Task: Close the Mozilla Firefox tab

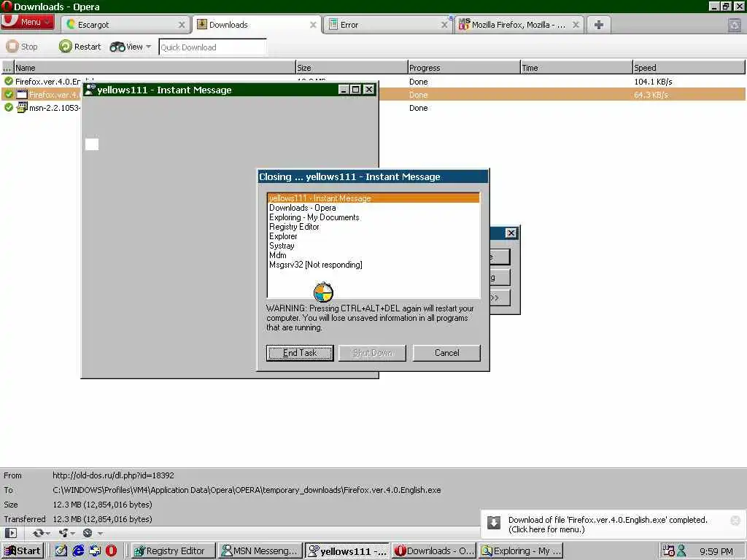Action: click(x=576, y=25)
